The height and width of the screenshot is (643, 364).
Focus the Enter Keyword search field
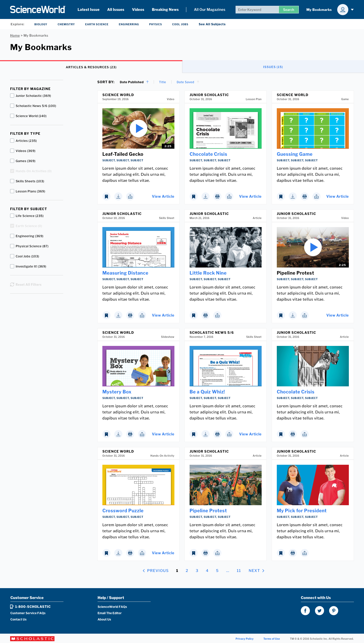click(x=257, y=10)
